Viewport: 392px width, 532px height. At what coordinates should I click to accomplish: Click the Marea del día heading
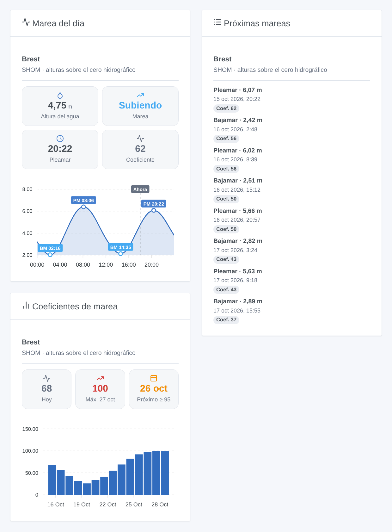pos(58,23)
